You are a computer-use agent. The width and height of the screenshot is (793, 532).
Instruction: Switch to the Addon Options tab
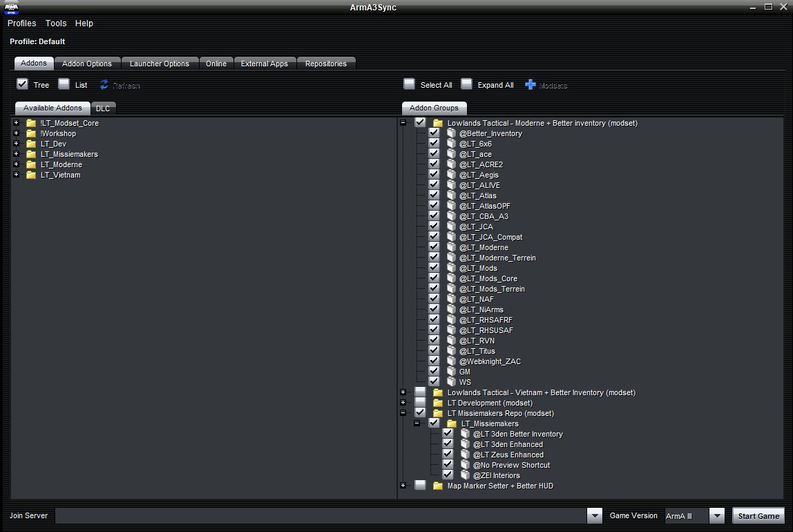[x=87, y=63]
